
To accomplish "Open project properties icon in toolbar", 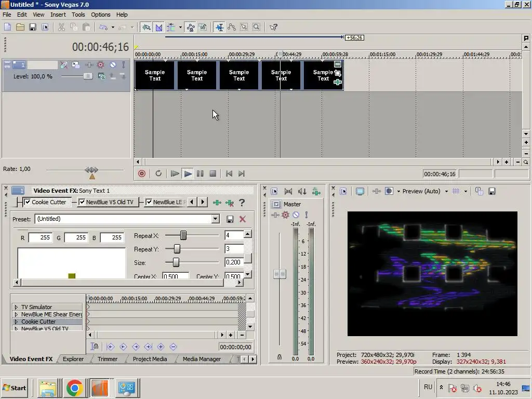I will pyautogui.click(x=45, y=27).
